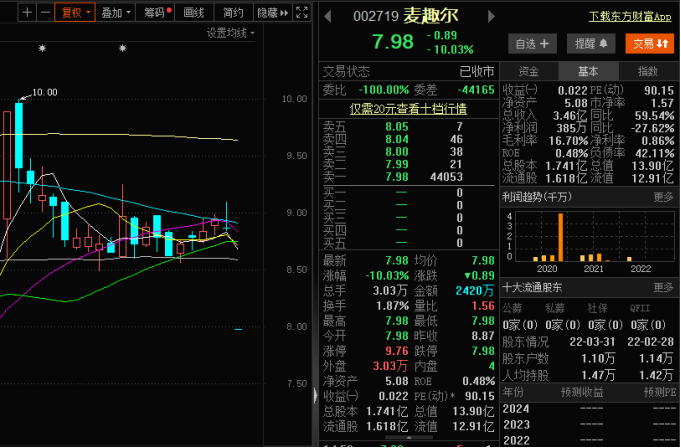
Task: Select 卖三 price 8.00
Action: coord(397,152)
